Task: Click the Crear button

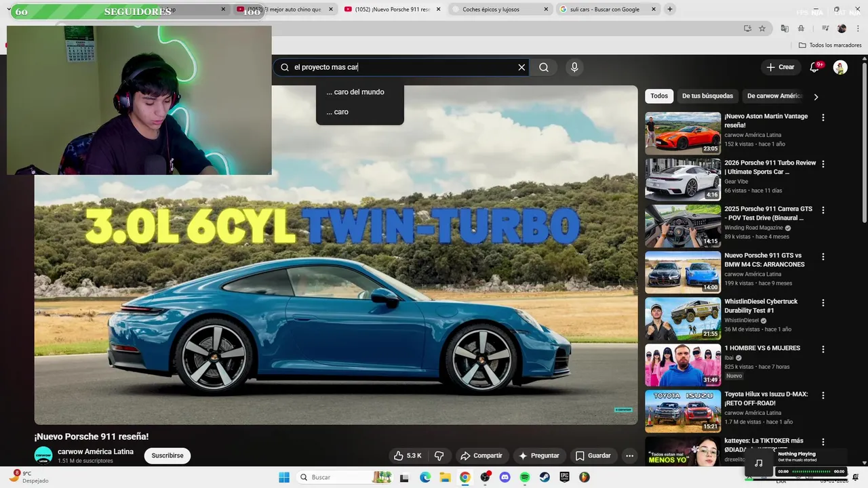Action: [780, 67]
